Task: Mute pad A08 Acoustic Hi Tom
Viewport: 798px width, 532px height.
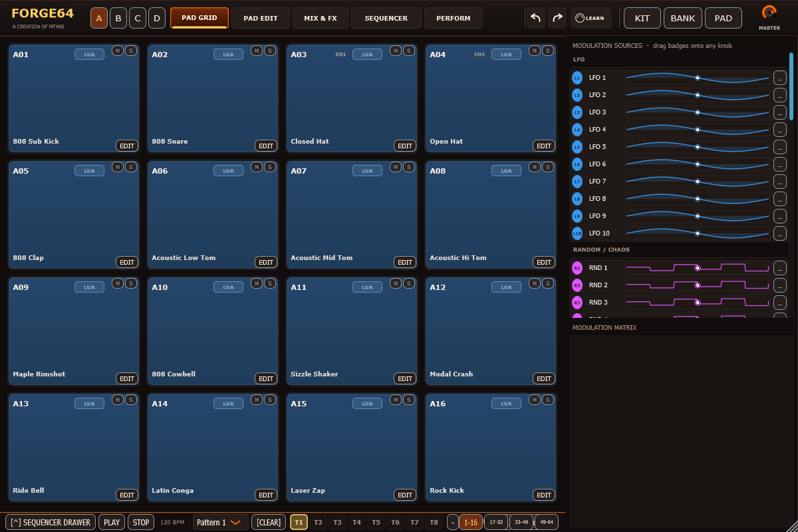Action: [535, 167]
